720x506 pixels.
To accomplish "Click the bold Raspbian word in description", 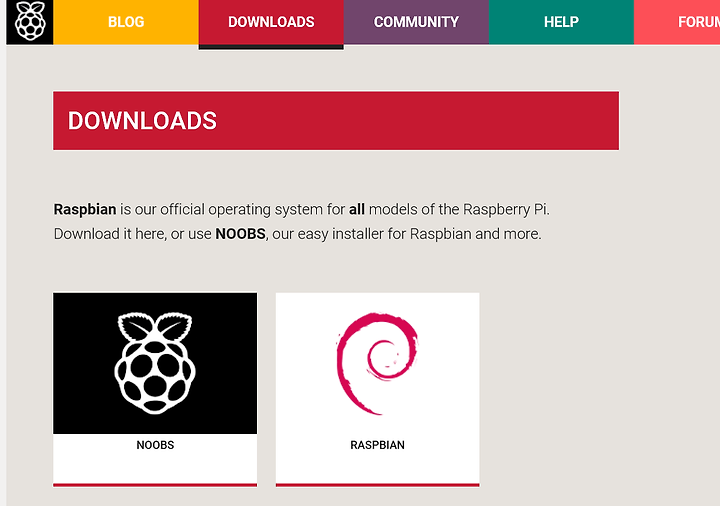I will [85, 209].
